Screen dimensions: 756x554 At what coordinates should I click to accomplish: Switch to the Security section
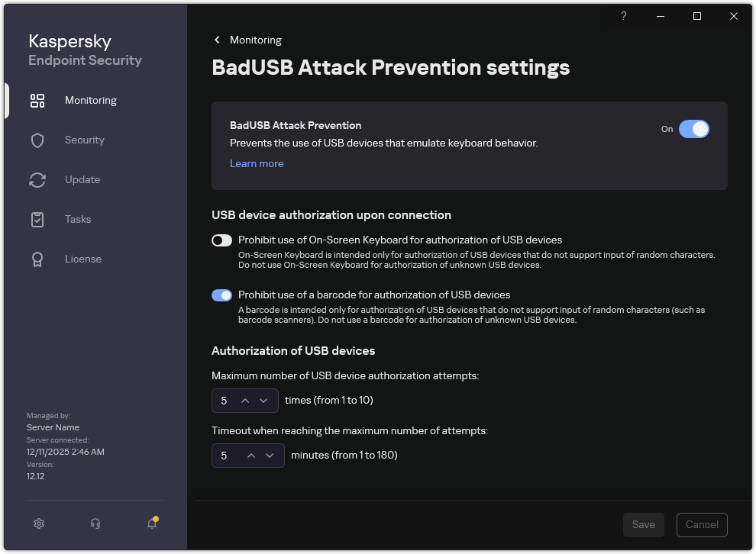point(84,140)
